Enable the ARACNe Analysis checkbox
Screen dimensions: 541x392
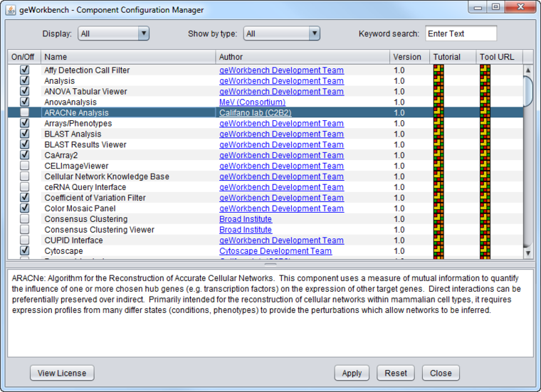[25, 113]
